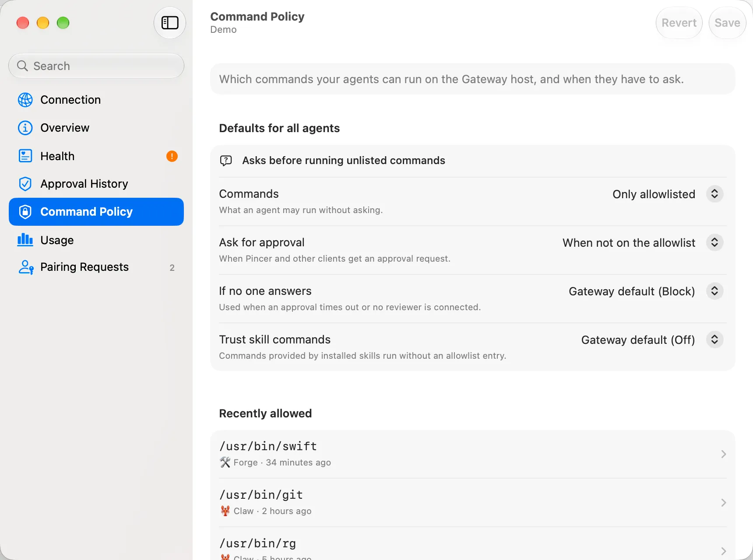
Task: Click the Forge hammer-and-wrench icon
Action: (x=225, y=462)
